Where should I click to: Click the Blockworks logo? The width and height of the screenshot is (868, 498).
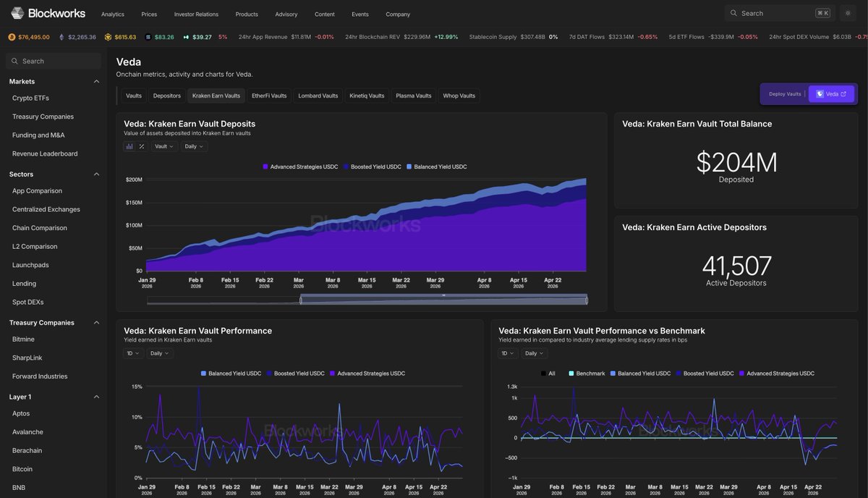(47, 13)
